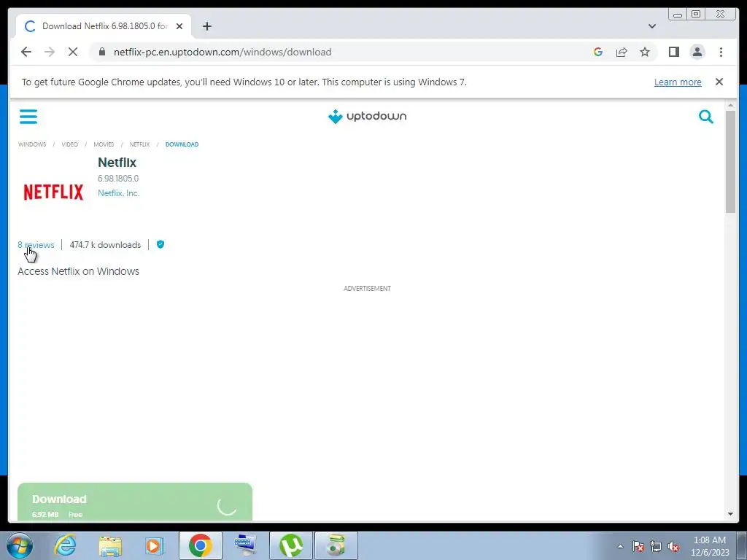
Task: Click the blue verified shield icon
Action: point(160,244)
